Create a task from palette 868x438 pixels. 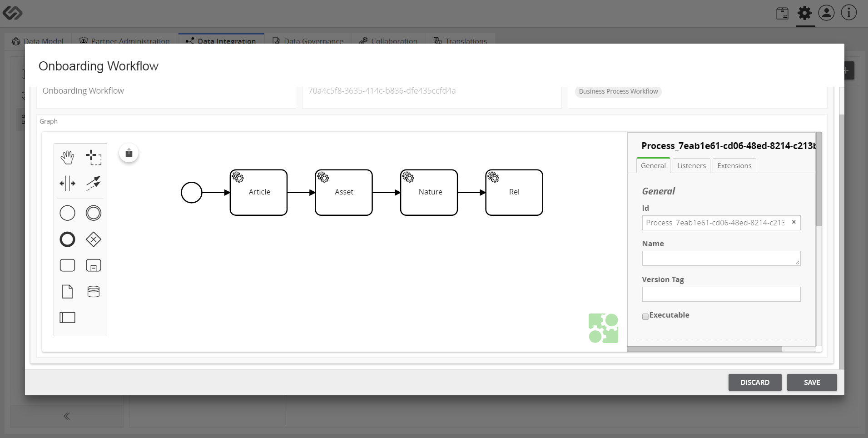tap(67, 265)
